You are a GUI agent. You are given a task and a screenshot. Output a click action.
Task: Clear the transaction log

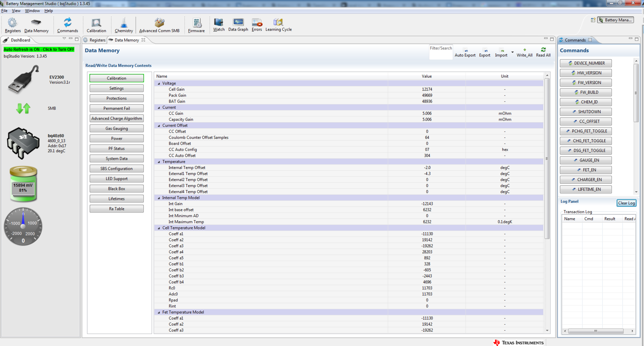coord(626,203)
